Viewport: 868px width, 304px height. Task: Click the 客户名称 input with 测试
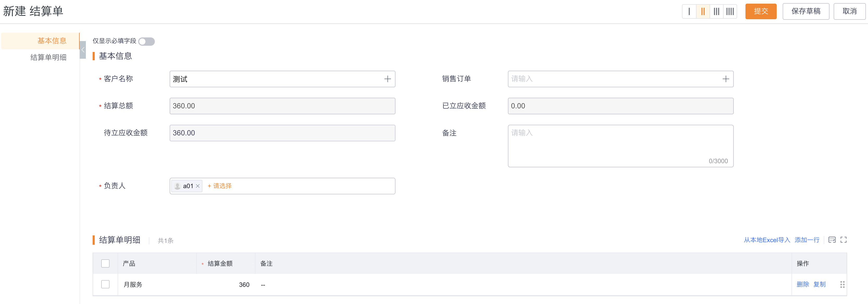point(282,79)
